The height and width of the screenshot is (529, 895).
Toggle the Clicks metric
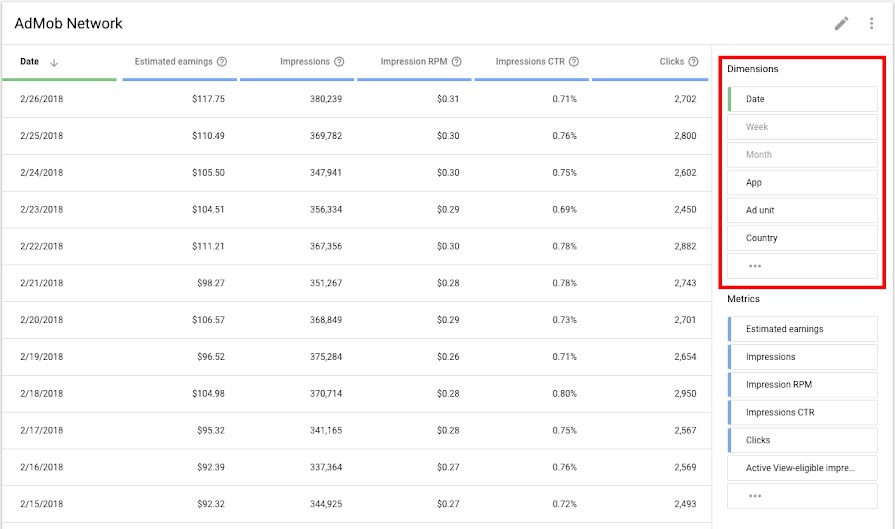click(802, 440)
